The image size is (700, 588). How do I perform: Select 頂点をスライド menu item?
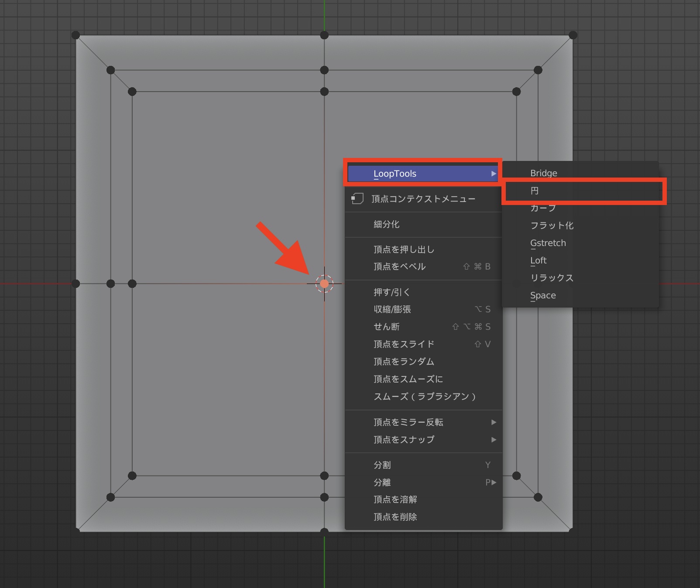click(404, 344)
